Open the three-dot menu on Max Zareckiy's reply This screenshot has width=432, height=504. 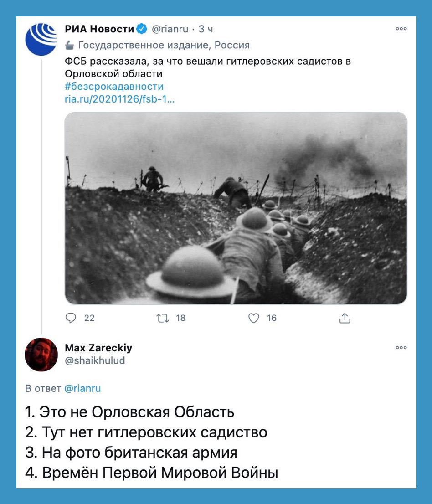pyautogui.click(x=401, y=347)
